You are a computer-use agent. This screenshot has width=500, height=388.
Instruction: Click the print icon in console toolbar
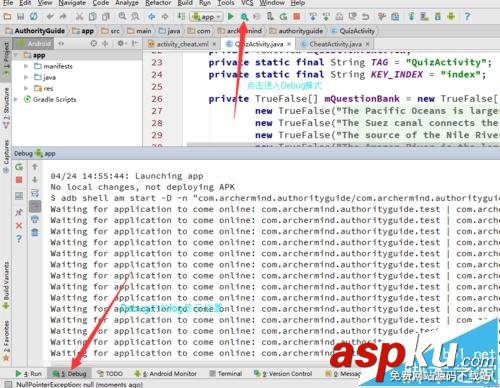[x=35, y=219]
